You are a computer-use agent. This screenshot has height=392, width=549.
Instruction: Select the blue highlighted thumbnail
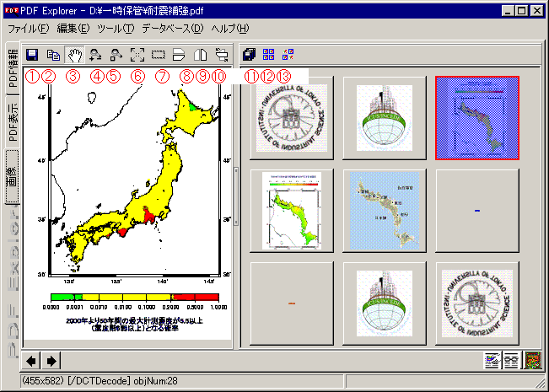[476, 117]
